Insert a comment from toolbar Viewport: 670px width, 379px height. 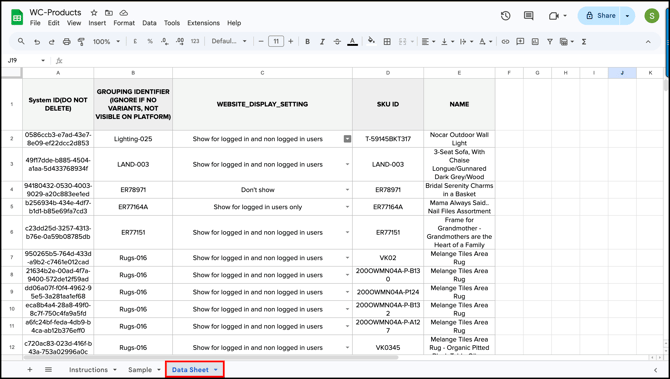520,41
